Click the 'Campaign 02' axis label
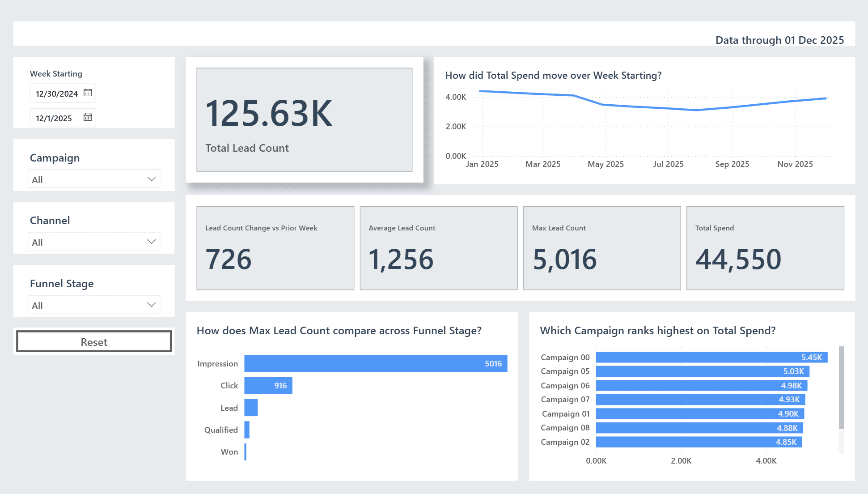Image resolution: width=868 pixels, height=494 pixels. 565,442
